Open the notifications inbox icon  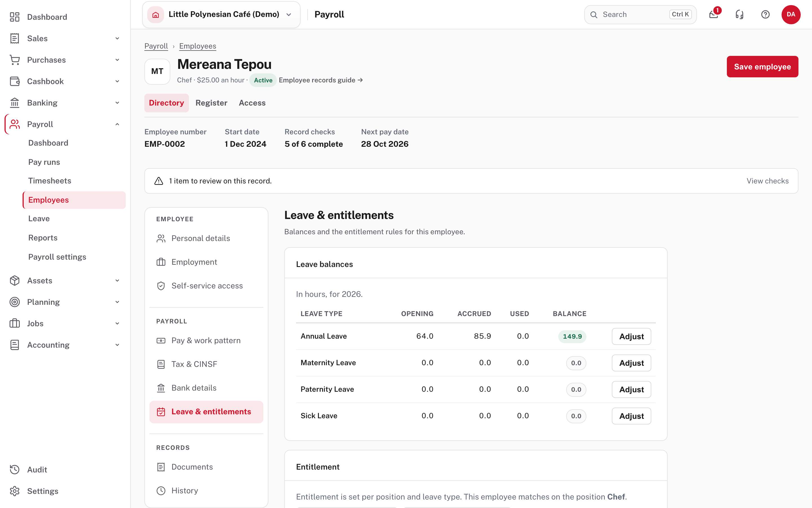click(x=714, y=14)
